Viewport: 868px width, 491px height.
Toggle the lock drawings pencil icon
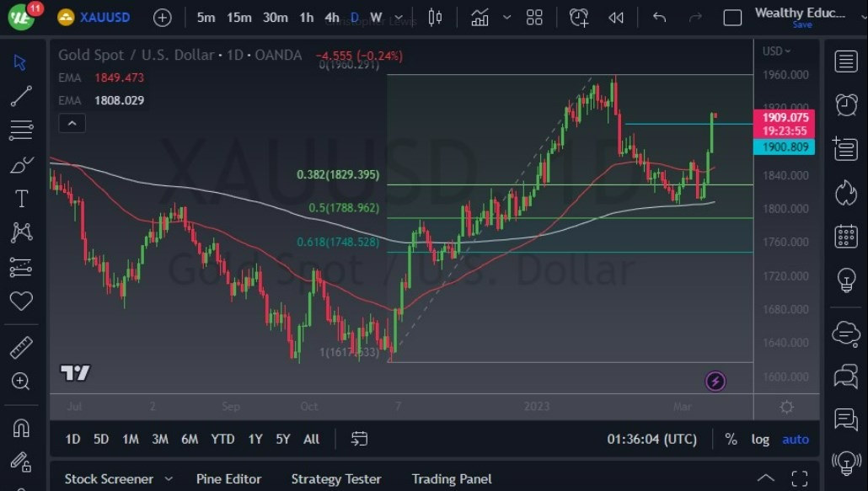(x=21, y=462)
